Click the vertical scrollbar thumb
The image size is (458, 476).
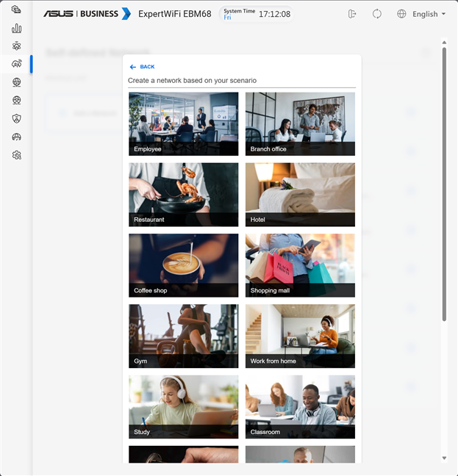(444, 184)
